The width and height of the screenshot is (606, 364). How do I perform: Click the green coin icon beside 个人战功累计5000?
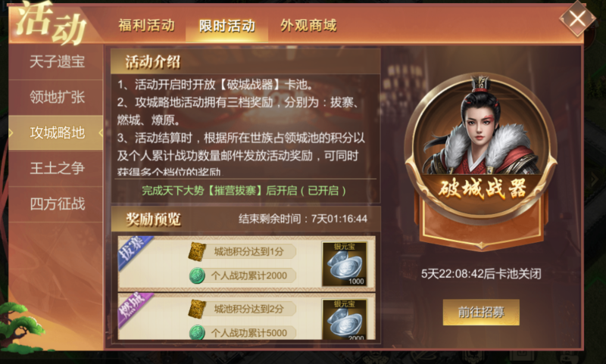pos(197,332)
